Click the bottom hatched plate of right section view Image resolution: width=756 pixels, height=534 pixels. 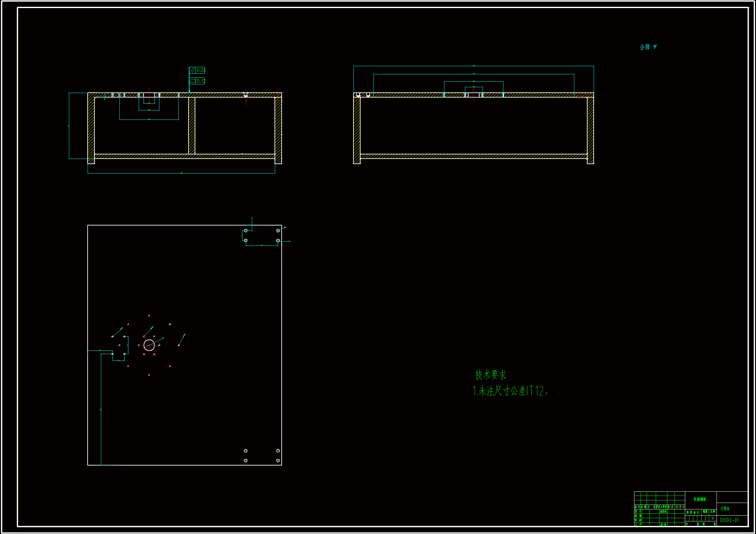pyautogui.click(x=473, y=156)
